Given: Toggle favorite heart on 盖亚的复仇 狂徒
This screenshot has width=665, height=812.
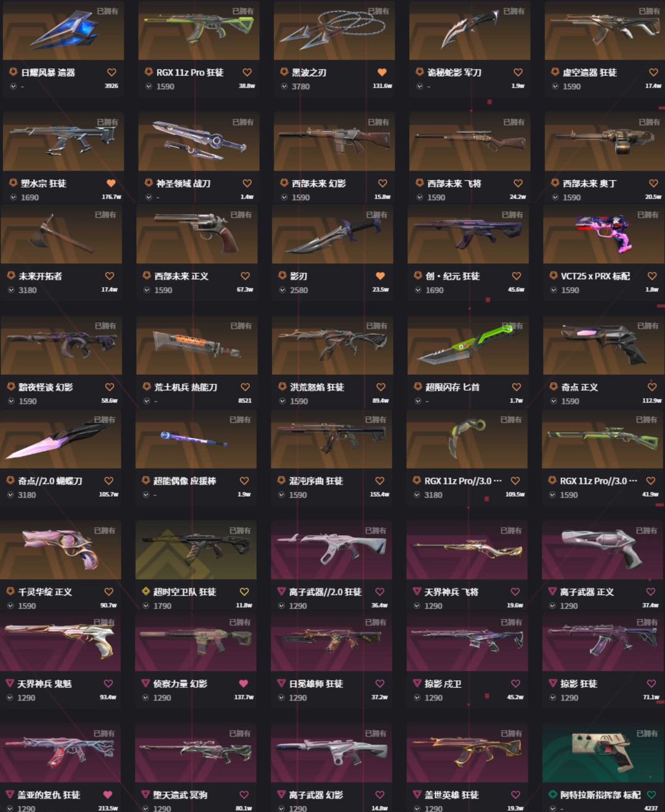Looking at the screenshot, I should (108, 795).
